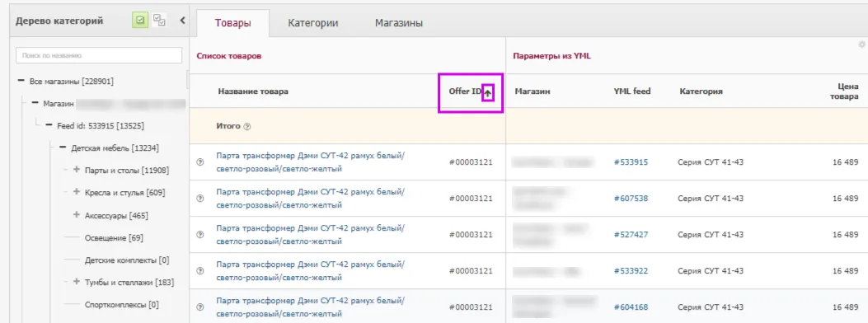
Task: Click the Итого summary row label
Action: (228, 126)
